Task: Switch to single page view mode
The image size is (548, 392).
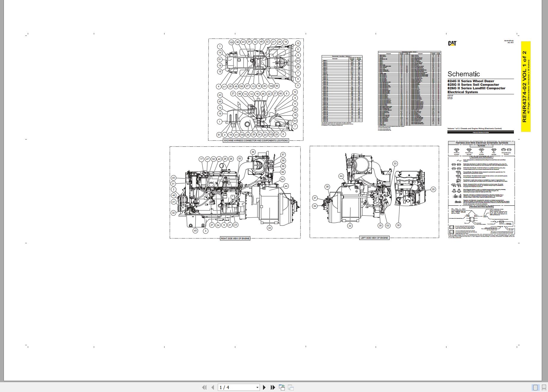Action: (x=536, y=388)
